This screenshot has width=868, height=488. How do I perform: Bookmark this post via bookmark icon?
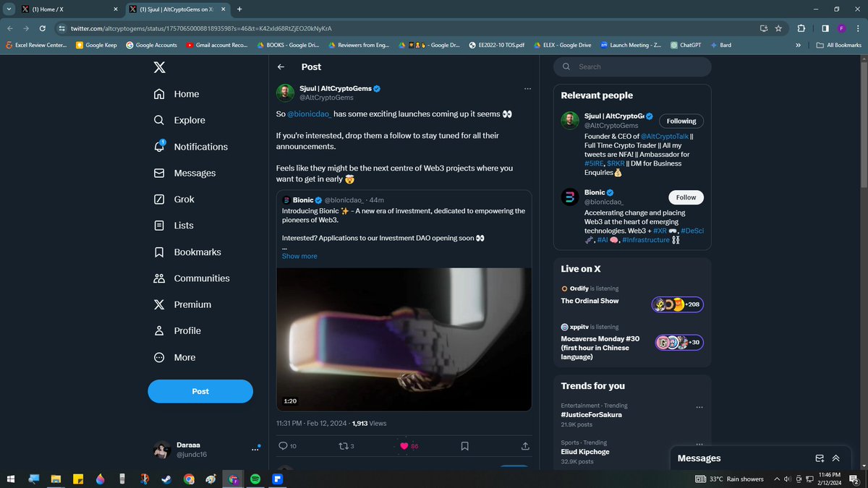click(464, 446)
